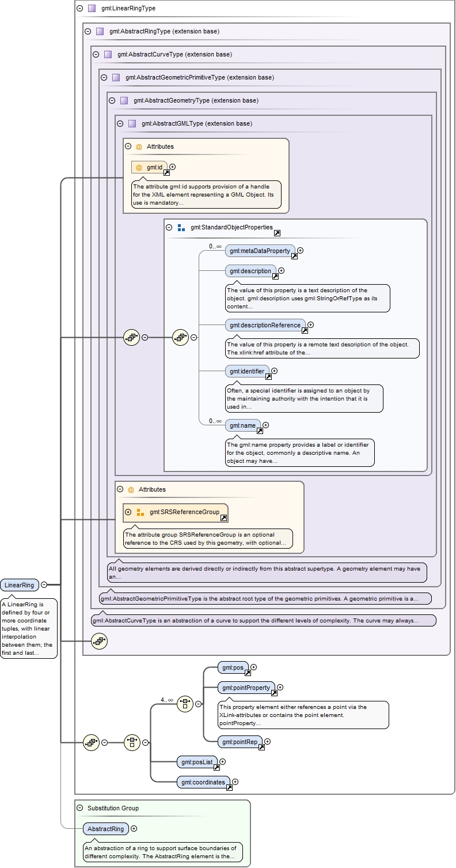Expand the gml:SRSReferenceGroup attribute group
This screenshot has height=868, width=456.
point(128,512)
